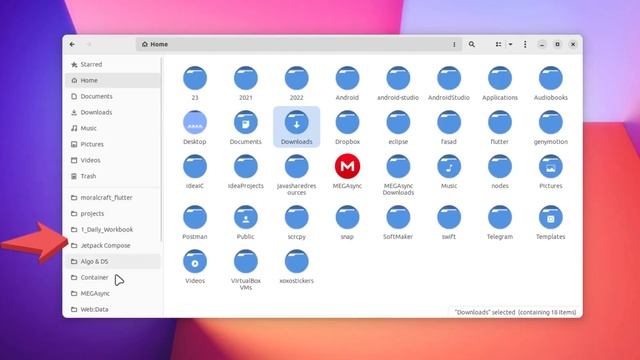This screenshot has width=640, height=360.
Task: Open 1_Daily_Workbook bookmark in sidebar
Action: pos(113,229)
